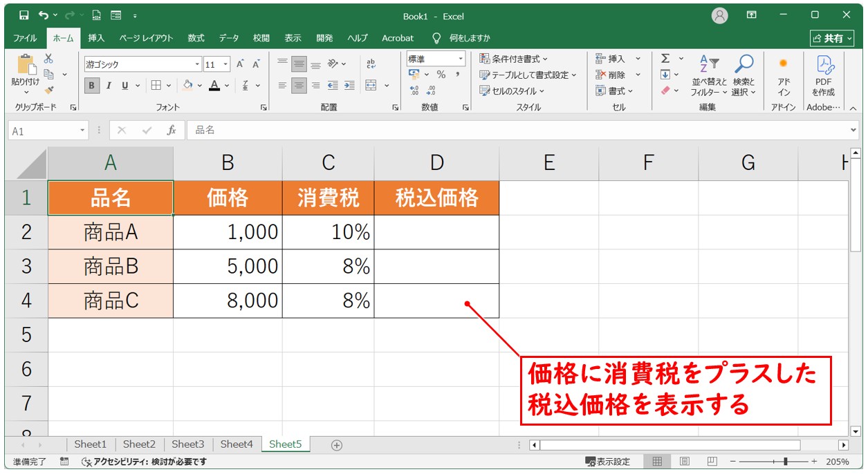Screen dimensions: 868x474
Task: Toggle bold formatting
Action: click(x=92, y=86)
